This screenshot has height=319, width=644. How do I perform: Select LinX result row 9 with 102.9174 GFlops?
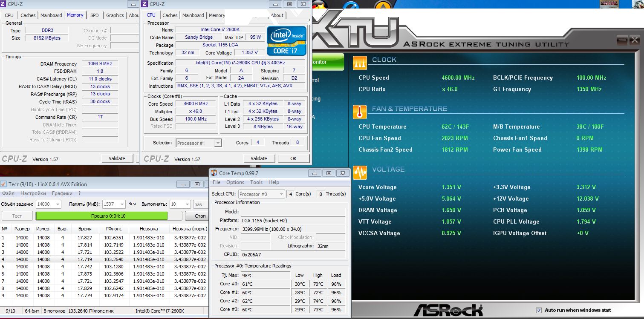[x=104, y=296]
